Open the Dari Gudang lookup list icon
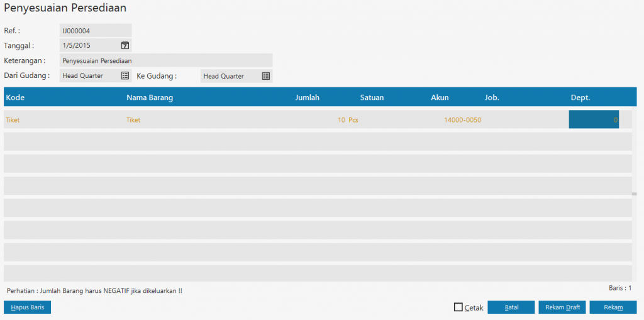This screenshot has height=320, width=644. coord(125,76)
